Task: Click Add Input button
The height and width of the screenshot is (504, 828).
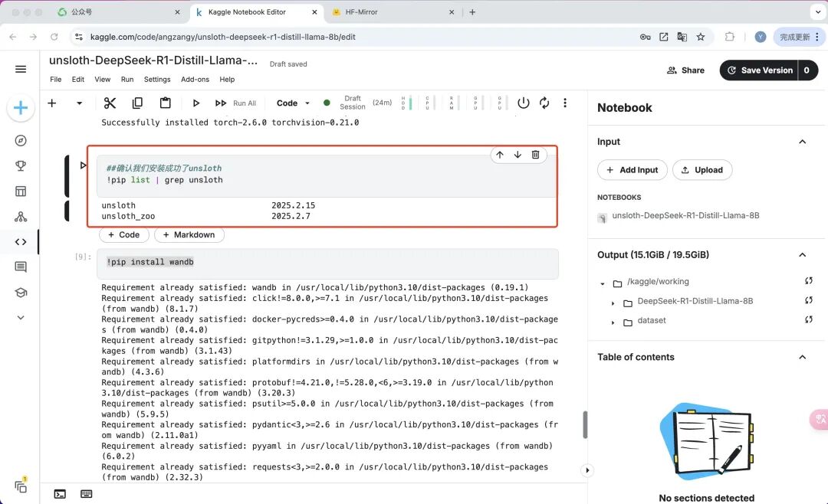Action: click(632, 170)
